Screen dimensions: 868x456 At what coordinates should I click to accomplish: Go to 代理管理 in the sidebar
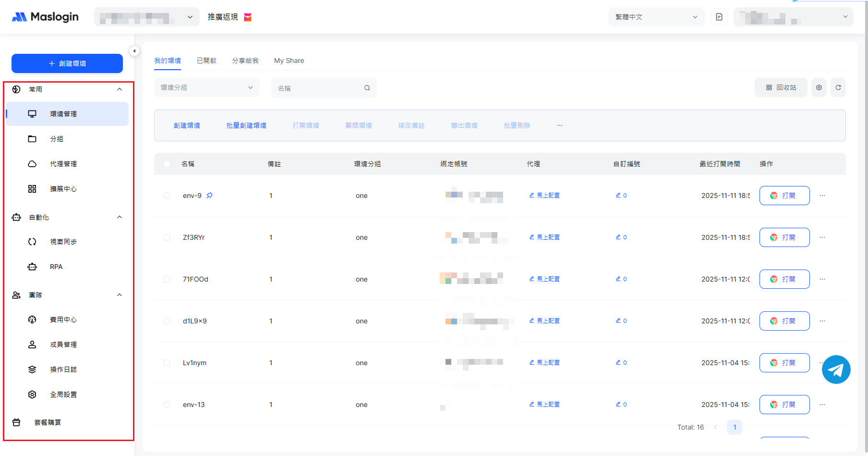coord(63,164)
